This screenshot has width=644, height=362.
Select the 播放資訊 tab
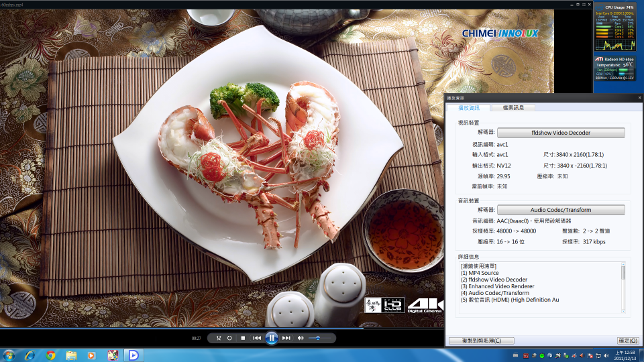pyautogui.click(x=468, y=107)
